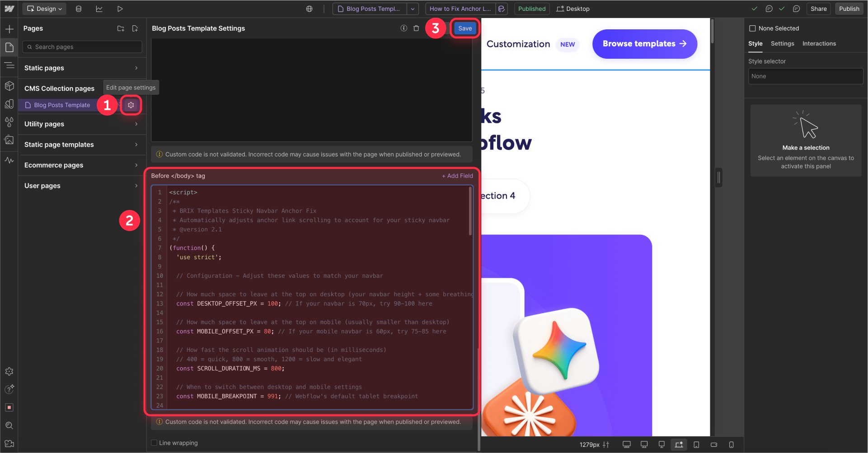Click the CMS item icon beside How to Fix Anchor
The width and height of the screenshot is (868, 453).
[x=501, y=9]
